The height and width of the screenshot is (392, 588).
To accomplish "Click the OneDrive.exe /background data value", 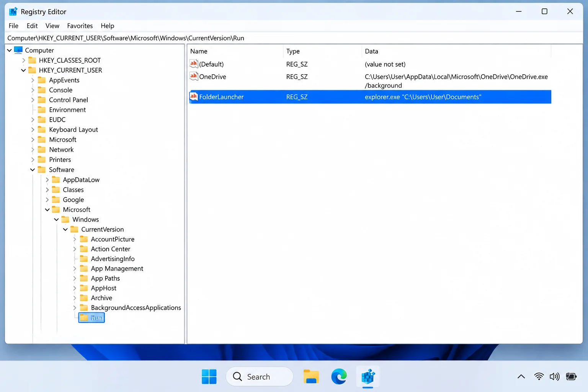I will click(456, 81).
